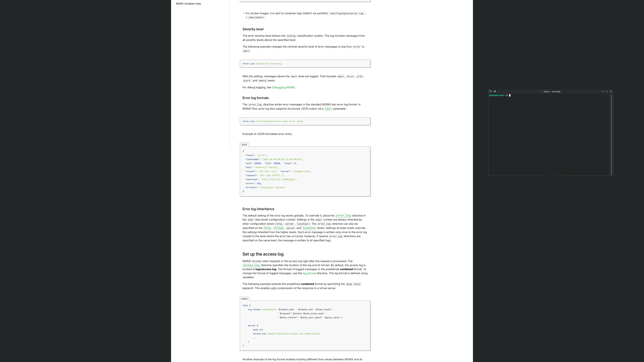Viewport: 644px width, 362px height.
Task: Click the inline 'emerg' level code word
Action: pyautogui.click(x=262, y=81)
